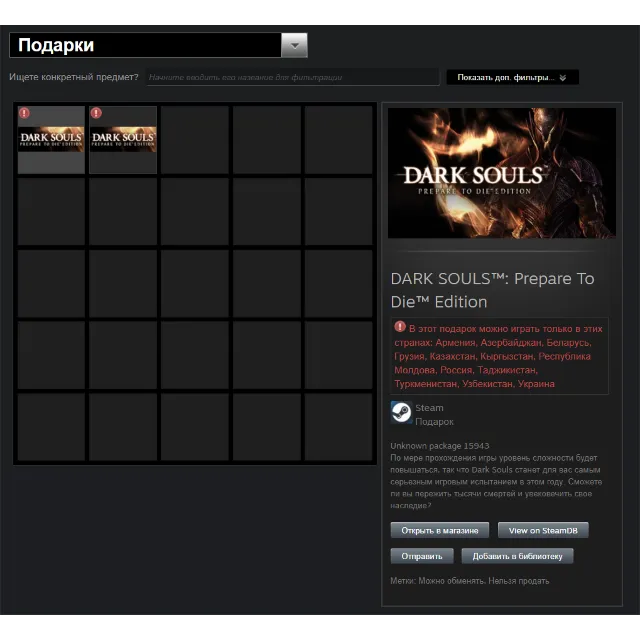Click warning icon on second gift item
640x640 pixels.
(96, 113)
